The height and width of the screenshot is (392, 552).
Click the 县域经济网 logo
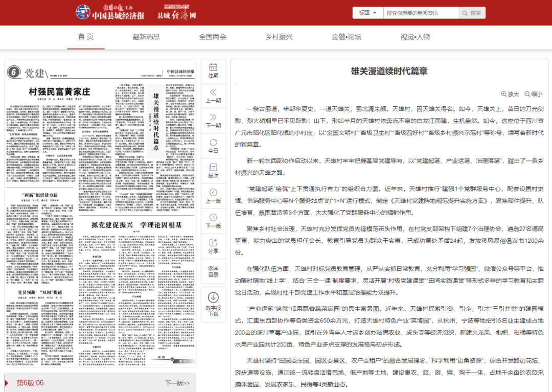176,12
